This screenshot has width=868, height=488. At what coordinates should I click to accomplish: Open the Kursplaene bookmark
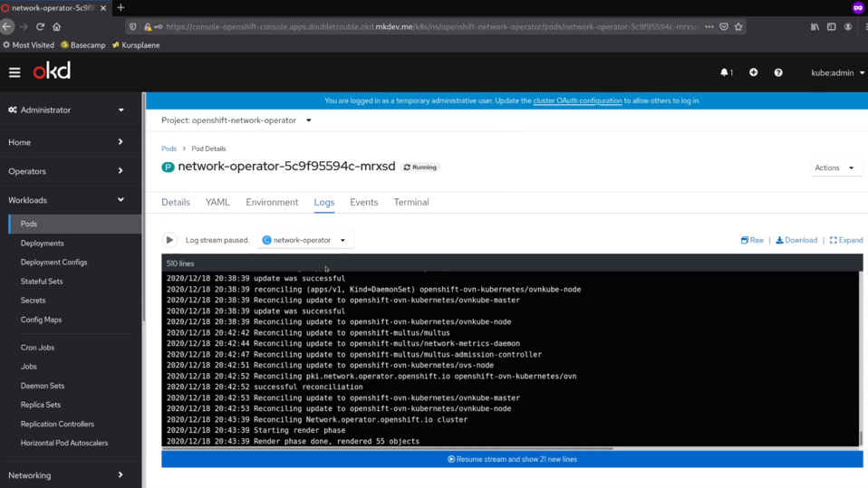pos(136,45)
